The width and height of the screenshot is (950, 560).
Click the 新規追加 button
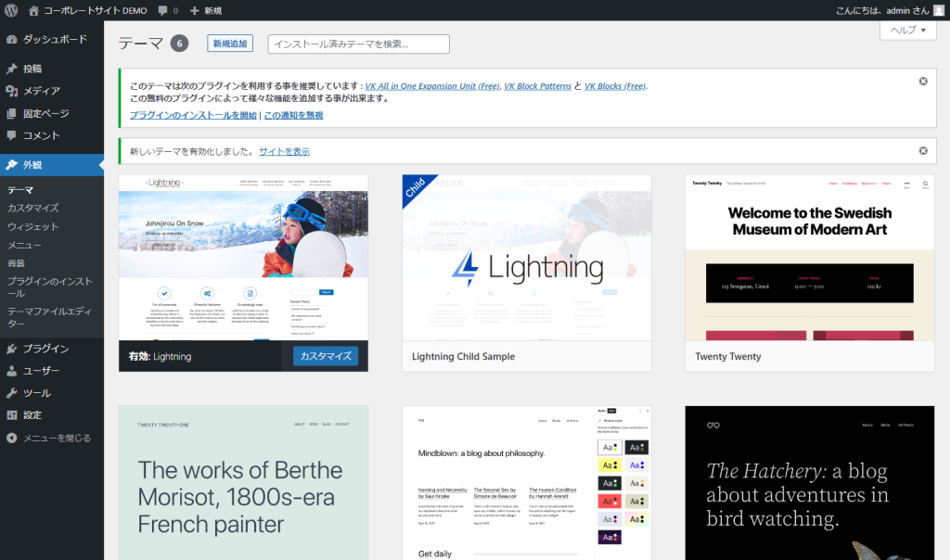click(x=230, y=44)
